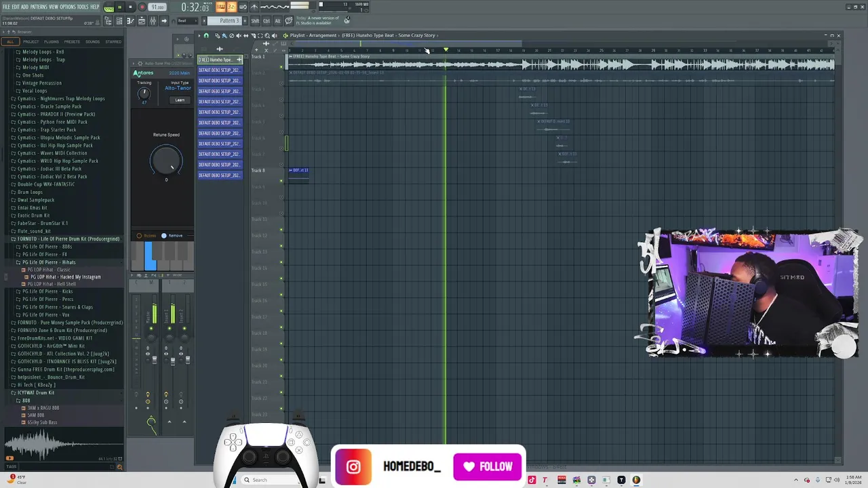Image resolution: width=868 pixels, height=488 pixels.
Task: Select the (FREE) Hunxho Type clip in picker
Action: (x=220, y=60)
